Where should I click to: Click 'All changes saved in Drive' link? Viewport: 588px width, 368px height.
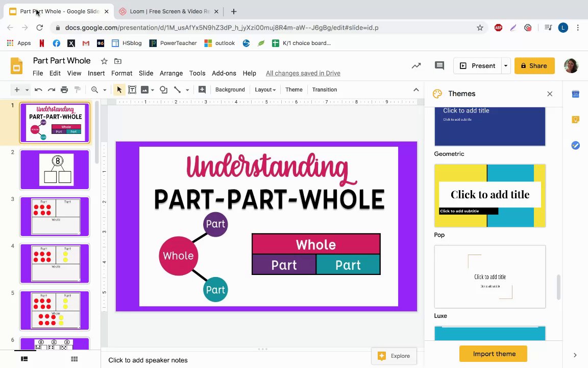coord(303,73)
